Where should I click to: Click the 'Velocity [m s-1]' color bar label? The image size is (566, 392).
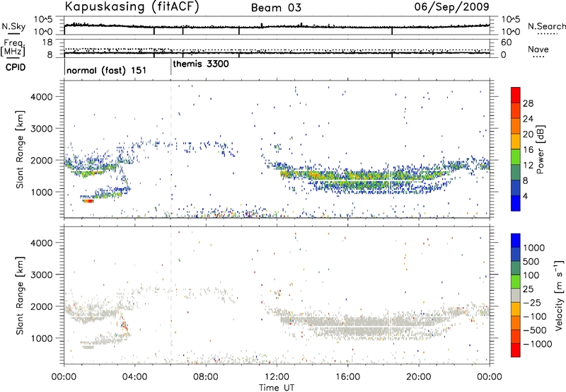tap(559, 295)
